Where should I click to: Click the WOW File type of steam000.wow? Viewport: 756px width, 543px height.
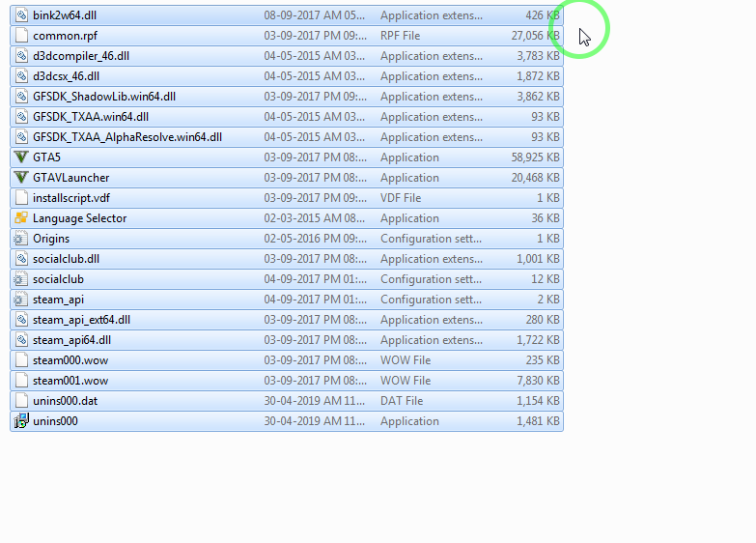[406, 360]
